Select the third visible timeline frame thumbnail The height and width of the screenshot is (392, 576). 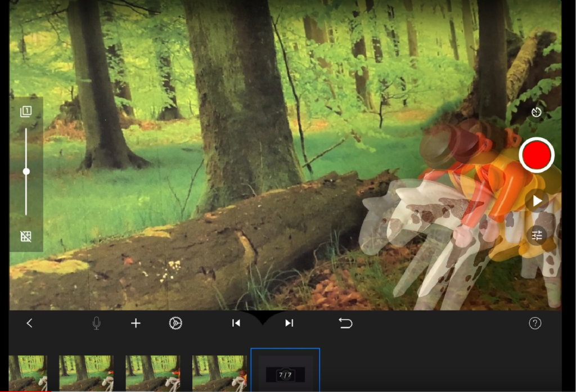point(152,373)
